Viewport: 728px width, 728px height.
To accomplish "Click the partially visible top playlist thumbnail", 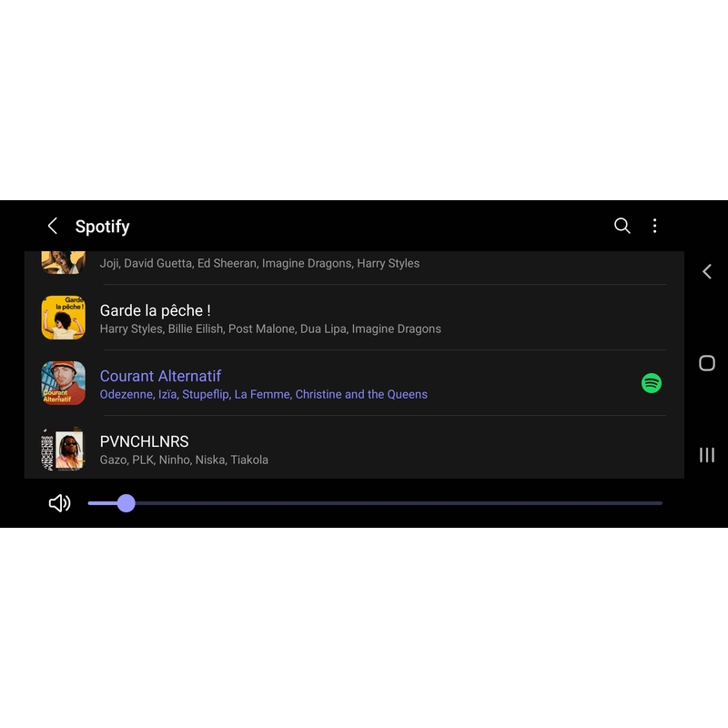I will click(x=63, y=262).
